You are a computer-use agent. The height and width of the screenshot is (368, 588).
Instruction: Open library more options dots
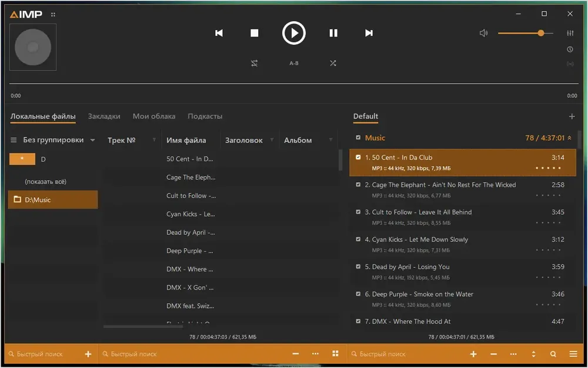[315, 354]
